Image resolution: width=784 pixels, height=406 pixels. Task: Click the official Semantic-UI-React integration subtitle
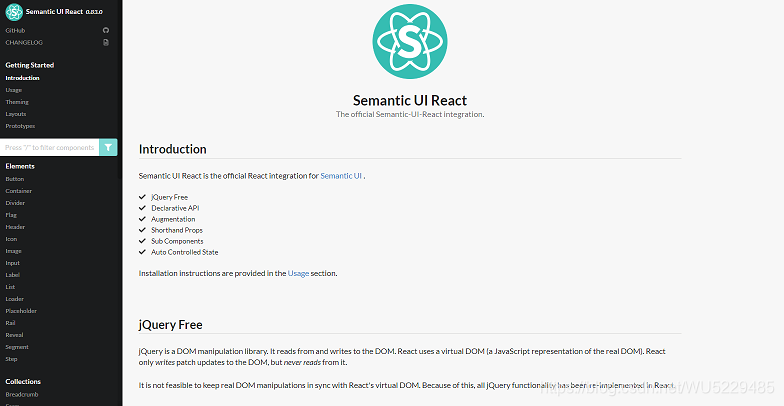point(410,114)
